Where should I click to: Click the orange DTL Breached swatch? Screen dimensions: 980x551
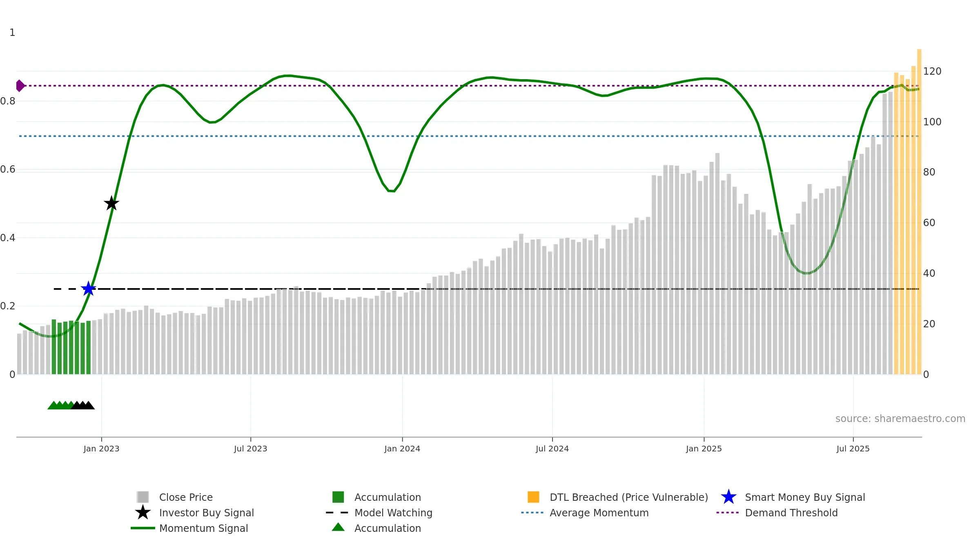[x=533, y=497]
